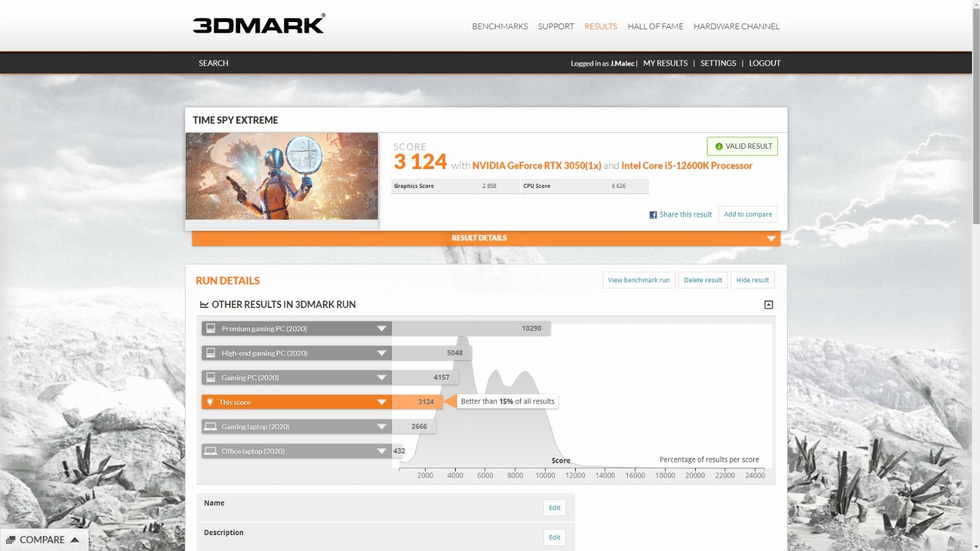Screen dimensions: 980x551
Task: Click the This score 3124 orange bar
Action: click(417, 402)
